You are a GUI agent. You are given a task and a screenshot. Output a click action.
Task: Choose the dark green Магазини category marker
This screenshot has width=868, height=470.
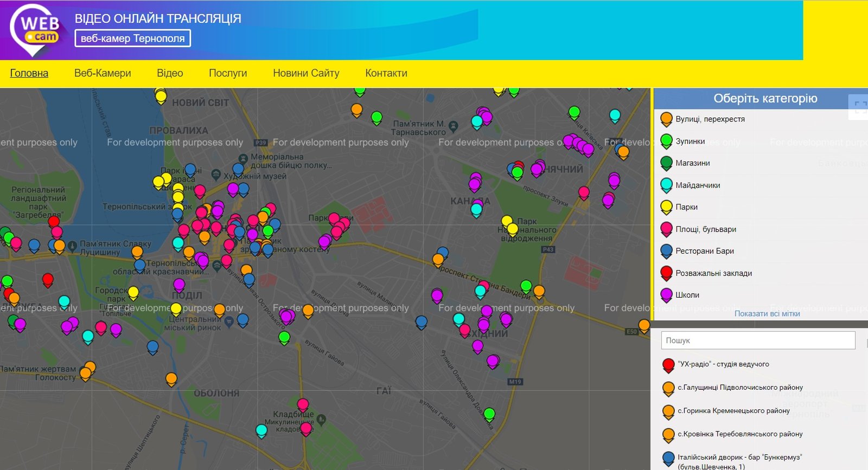tap(667, 164)
